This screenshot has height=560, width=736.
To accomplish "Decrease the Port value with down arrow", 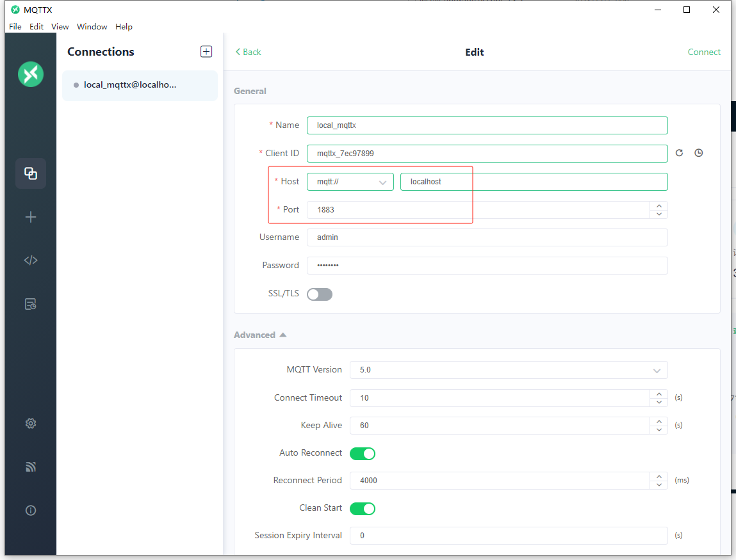I will 659,214.
